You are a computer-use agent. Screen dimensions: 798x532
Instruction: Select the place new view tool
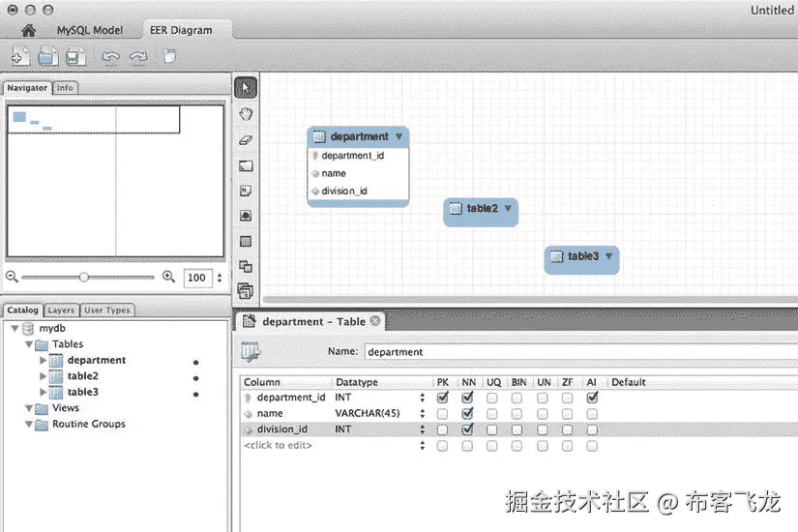(246, 266)
